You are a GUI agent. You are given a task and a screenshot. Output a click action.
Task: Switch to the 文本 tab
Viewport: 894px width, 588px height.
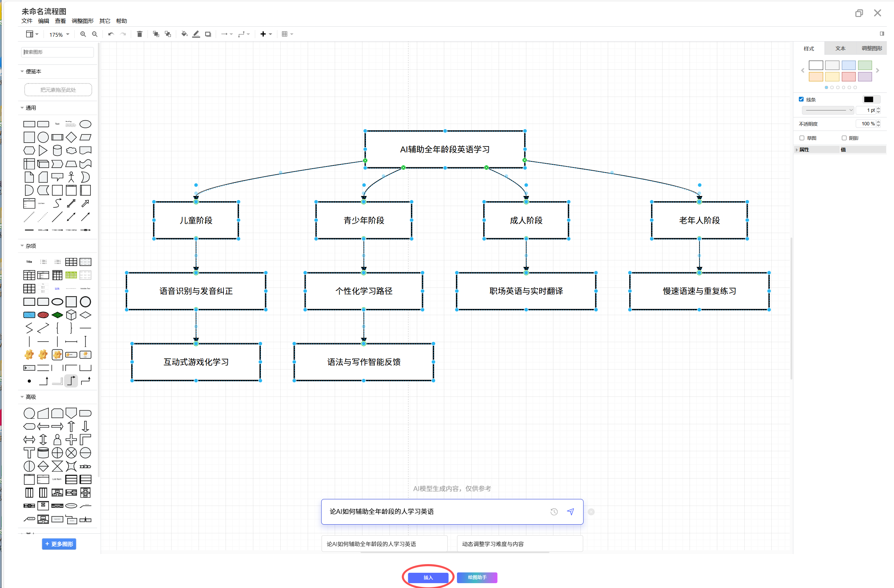pos(840,48)
